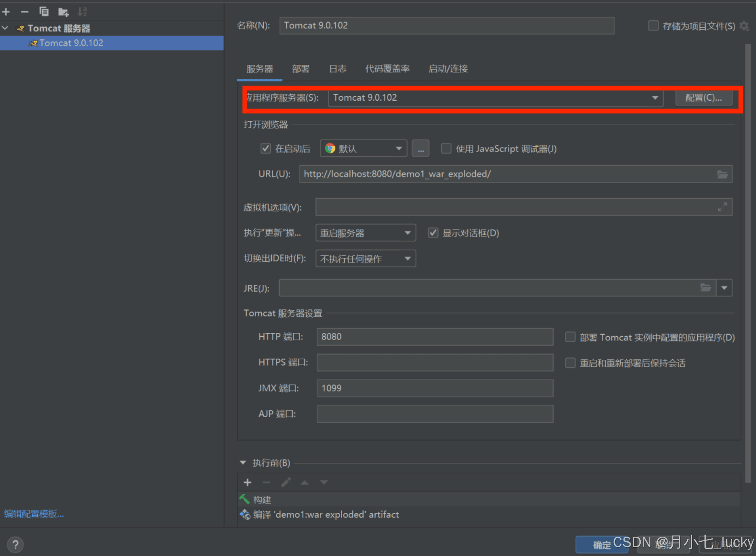This screenshot has width=756, height=556.
Task: Switch to 部署 tab
Action: coord(301,69)
